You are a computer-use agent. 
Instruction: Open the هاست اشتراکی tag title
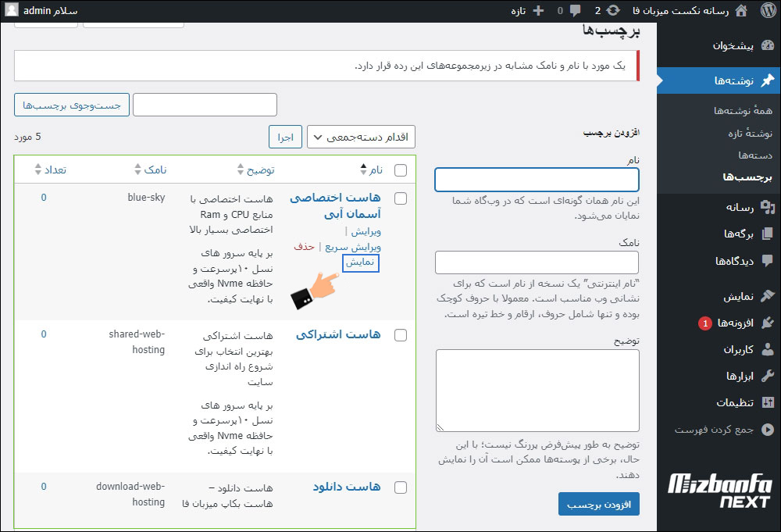338,334
